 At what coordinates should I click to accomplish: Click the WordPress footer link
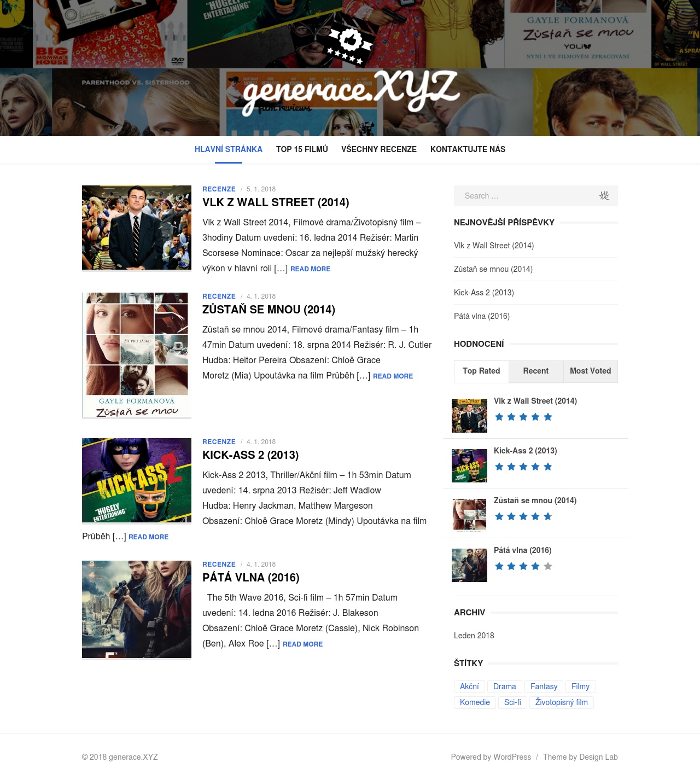(x=512, y=757)
